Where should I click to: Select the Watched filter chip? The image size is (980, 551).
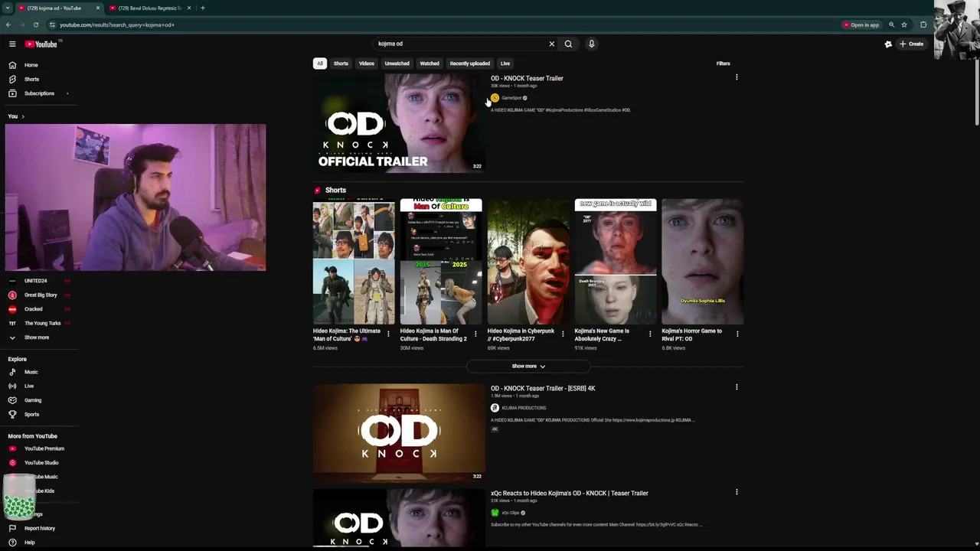[x=430, y=64]
